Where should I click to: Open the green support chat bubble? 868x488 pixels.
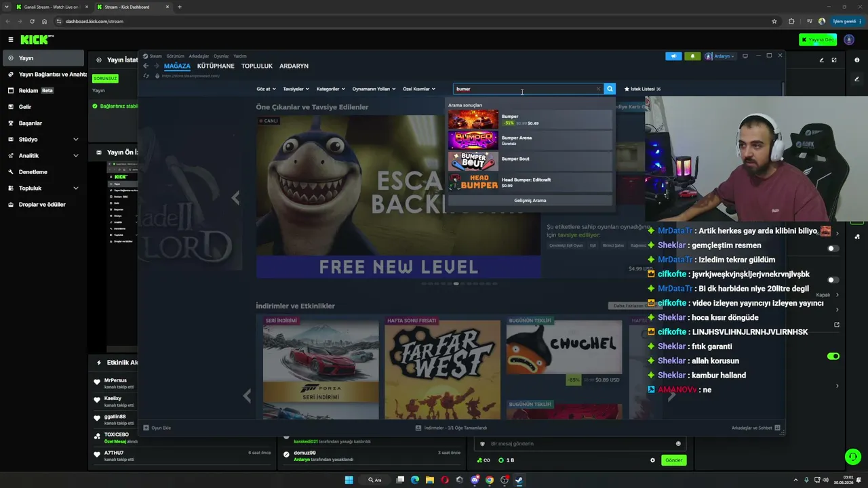[853, 457]
